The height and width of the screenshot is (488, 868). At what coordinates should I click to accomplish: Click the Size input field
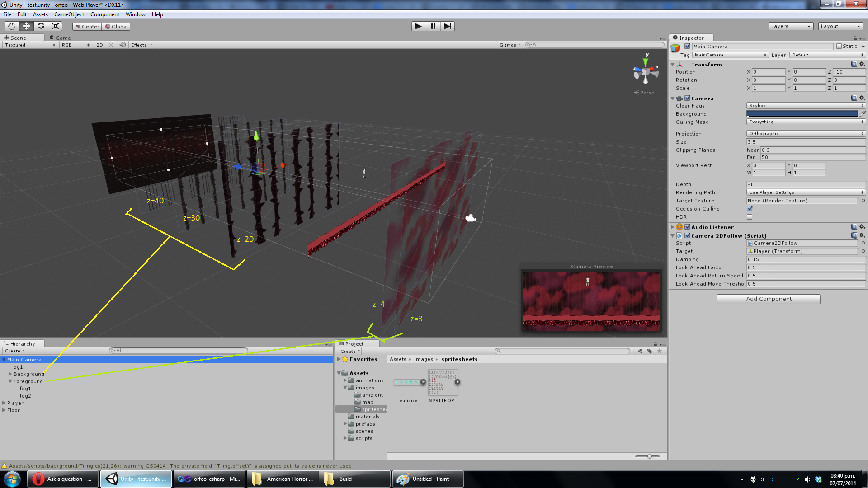click(x=806, y=142)
